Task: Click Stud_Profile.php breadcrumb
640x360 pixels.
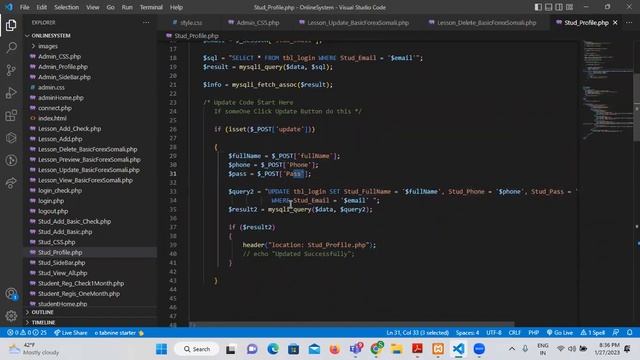Action: pyautogui.click(x=196, y=36)
